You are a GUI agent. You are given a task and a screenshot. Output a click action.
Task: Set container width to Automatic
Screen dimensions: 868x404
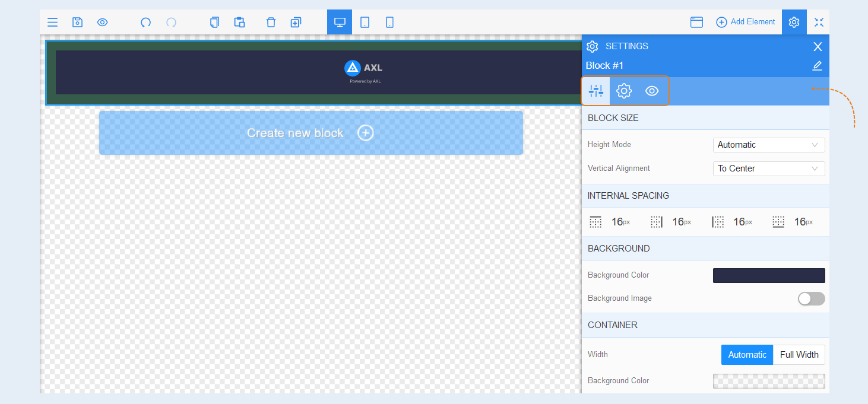[x=747, y=355]
